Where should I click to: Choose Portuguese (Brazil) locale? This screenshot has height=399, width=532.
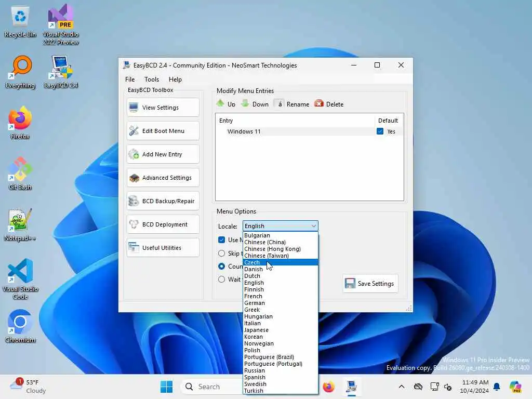point(280,357)
